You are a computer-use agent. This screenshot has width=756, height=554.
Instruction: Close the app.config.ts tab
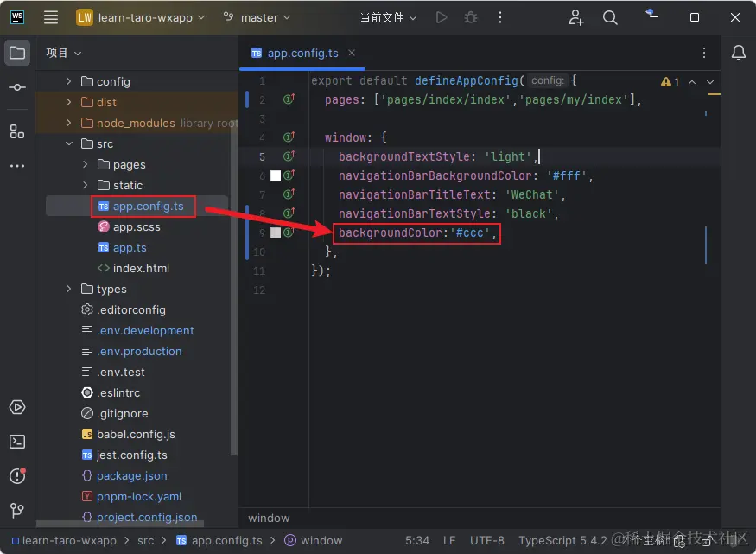click(352, 53)
